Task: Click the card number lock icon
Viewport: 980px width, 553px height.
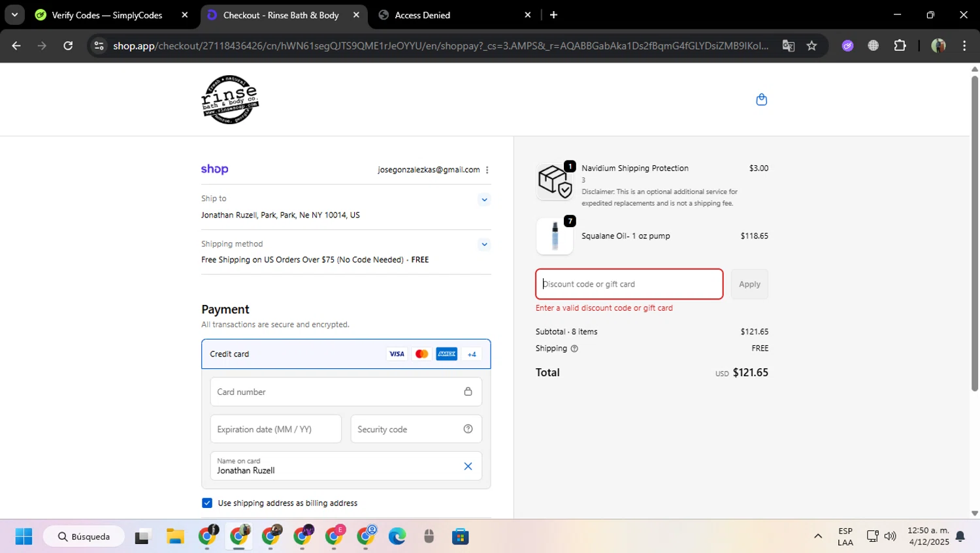Action: (468, 392)
